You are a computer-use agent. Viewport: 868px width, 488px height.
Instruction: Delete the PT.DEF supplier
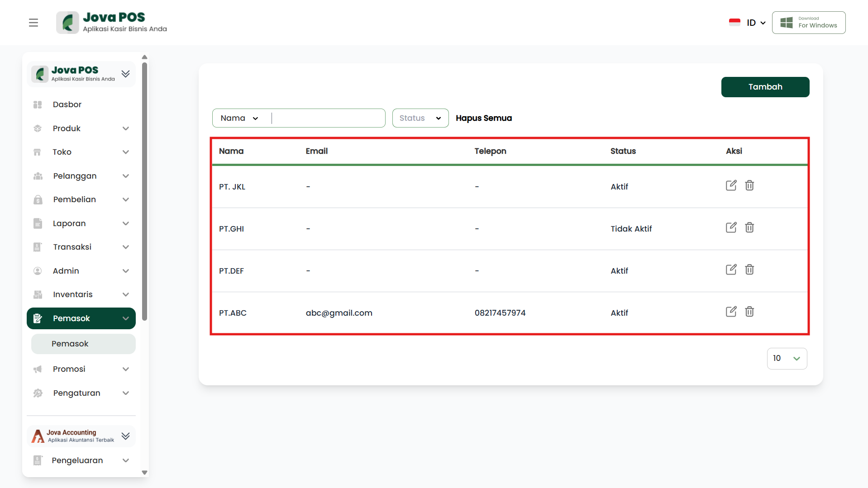coord(749,270)
